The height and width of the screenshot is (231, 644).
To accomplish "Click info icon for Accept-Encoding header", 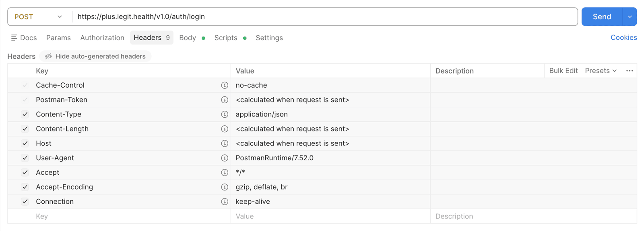I will point(225,187).
